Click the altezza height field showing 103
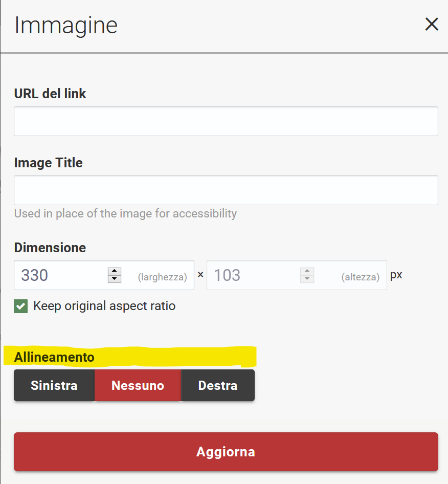Viewport: 448px width, 484px height. [253, 275]
